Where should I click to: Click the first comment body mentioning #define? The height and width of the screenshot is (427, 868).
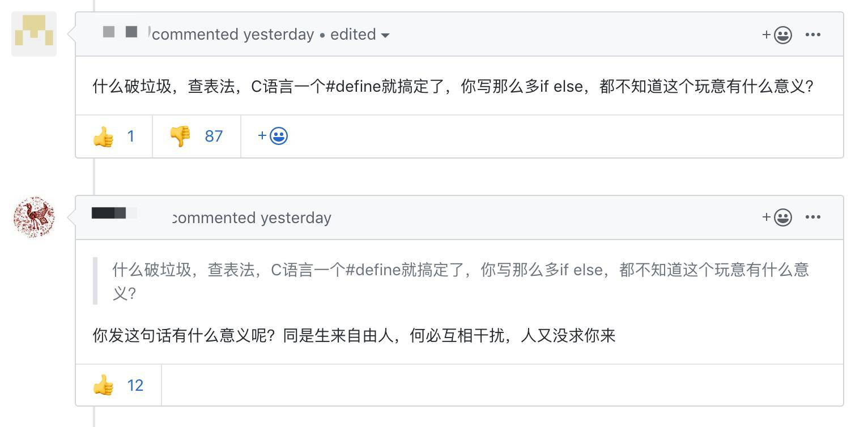pos(453,87)
